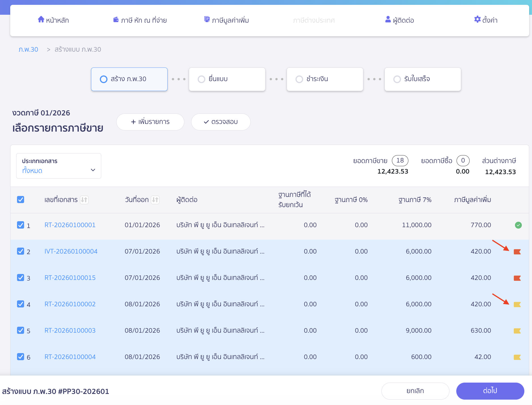Click the green check status icon on row 1
Image resolution: width=532 pixels, height=405 pixels.
pyautogui.click(x=518, y=225)
